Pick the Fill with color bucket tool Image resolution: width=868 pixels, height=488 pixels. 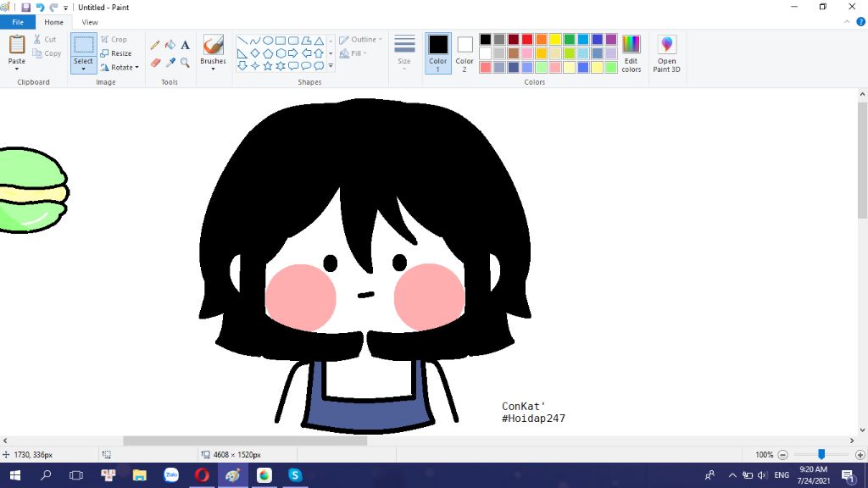point(170,45)
